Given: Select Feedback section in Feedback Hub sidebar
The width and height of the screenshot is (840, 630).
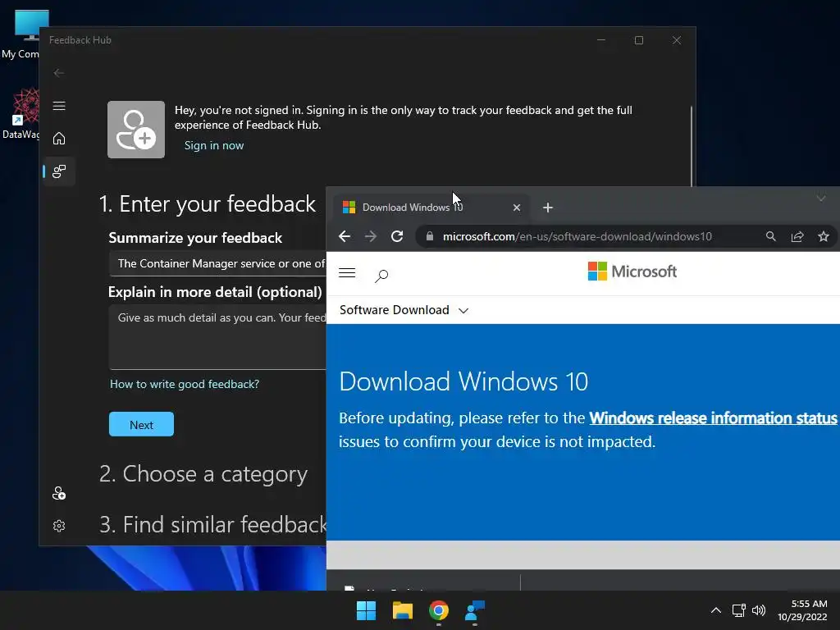Looking at the screenshot, I should click(59, 171).
